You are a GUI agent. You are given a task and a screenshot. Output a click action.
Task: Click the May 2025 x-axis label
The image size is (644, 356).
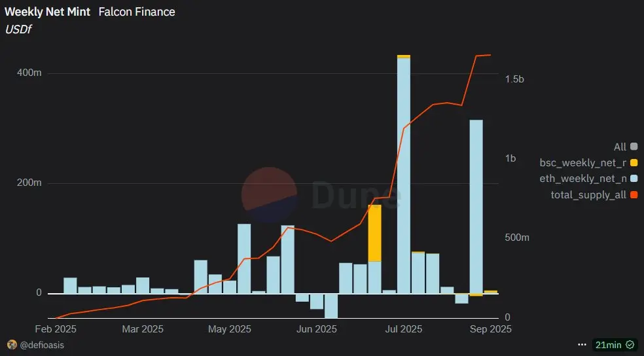[x=229, y=329]
